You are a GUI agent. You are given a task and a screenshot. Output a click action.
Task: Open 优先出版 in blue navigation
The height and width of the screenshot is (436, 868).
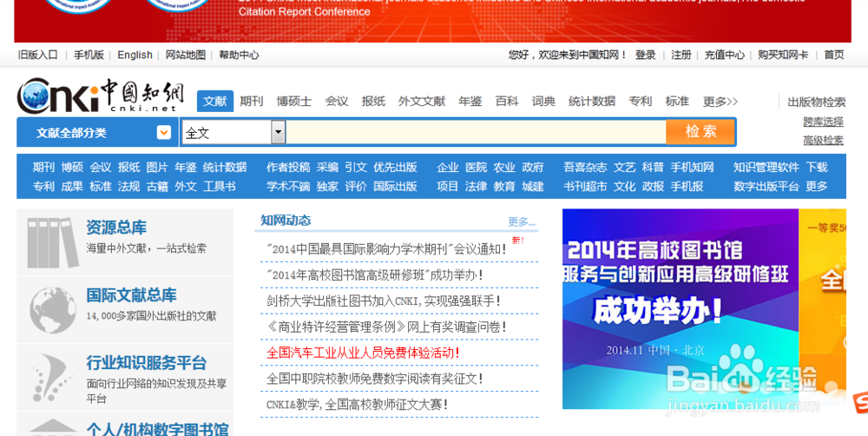click(395, 168)
